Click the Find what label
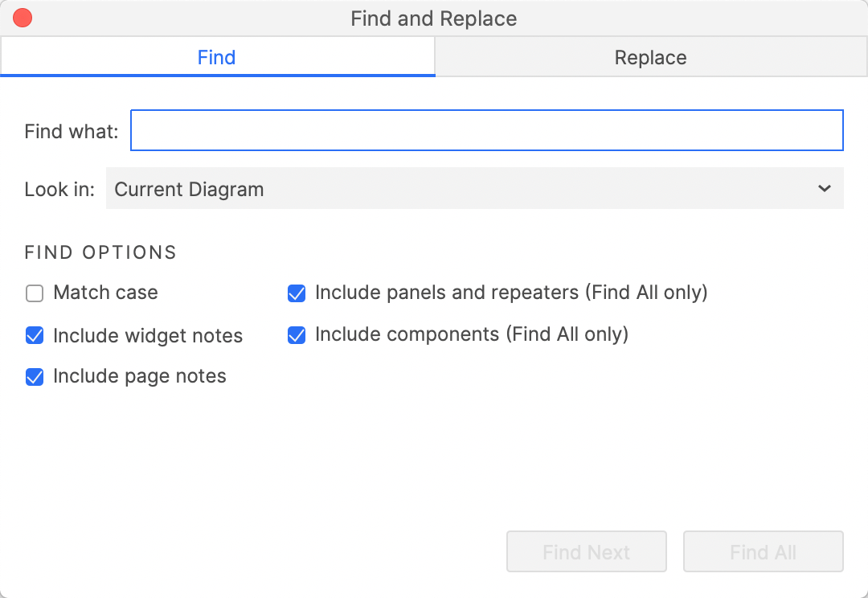Viewport: 868px width, 598px height. pyautogui.click(x=72, y=132)
